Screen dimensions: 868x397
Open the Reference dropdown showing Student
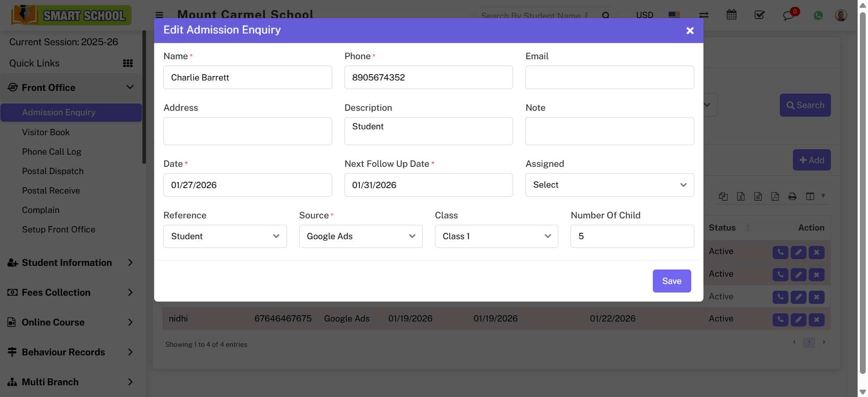[225, 236]
